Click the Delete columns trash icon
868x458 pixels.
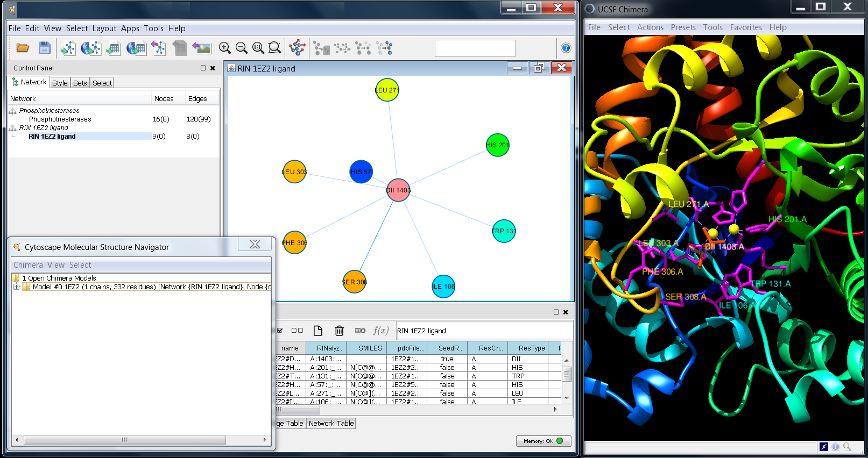339,331
